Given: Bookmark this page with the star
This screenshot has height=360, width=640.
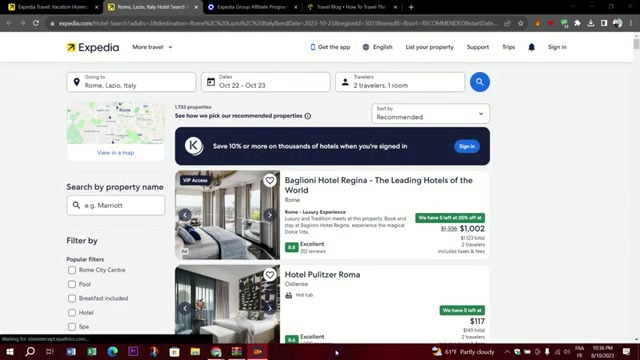Looking at the screenshot, I should point(520,23).
